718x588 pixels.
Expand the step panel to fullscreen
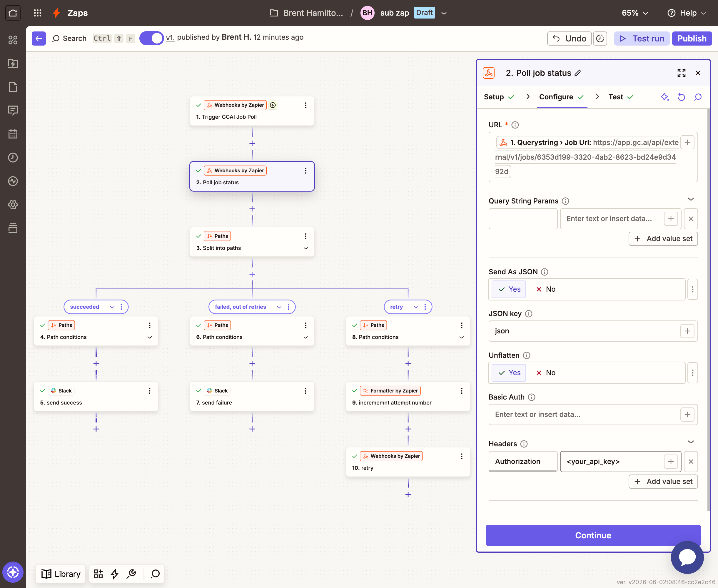(681, 73)
